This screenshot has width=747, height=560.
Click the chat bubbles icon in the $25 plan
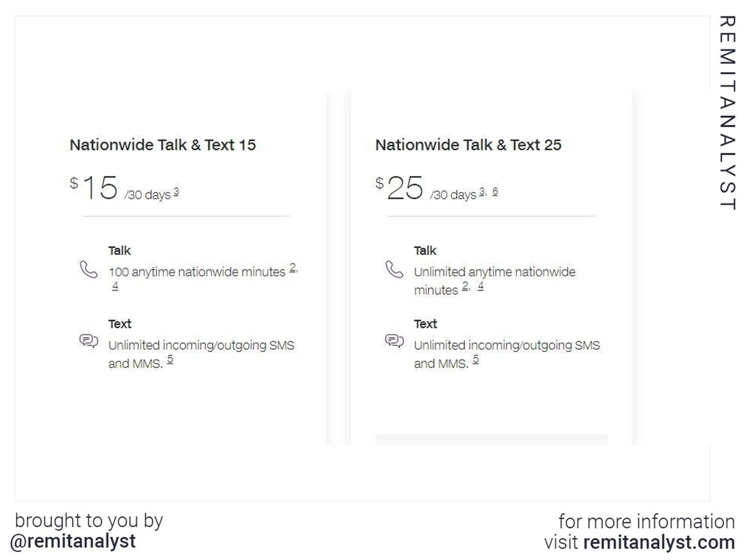[x=394, y=341]
